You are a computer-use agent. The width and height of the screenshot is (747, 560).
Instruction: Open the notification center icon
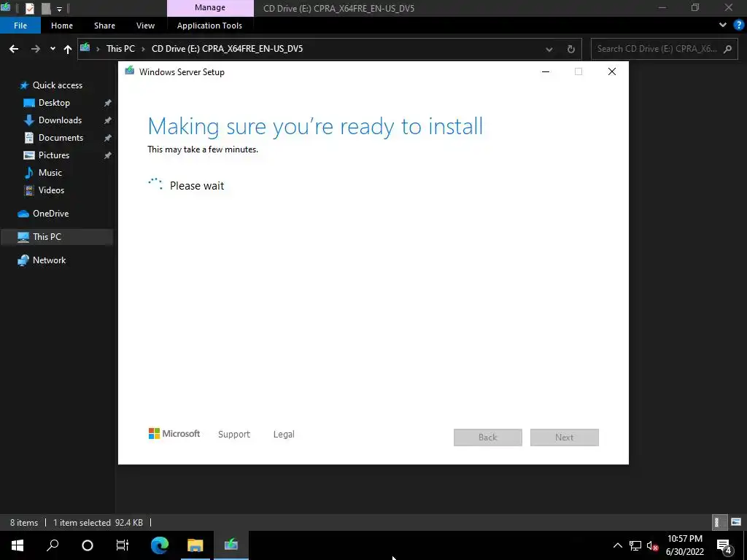pyautogui.click(x=724, y=545)
